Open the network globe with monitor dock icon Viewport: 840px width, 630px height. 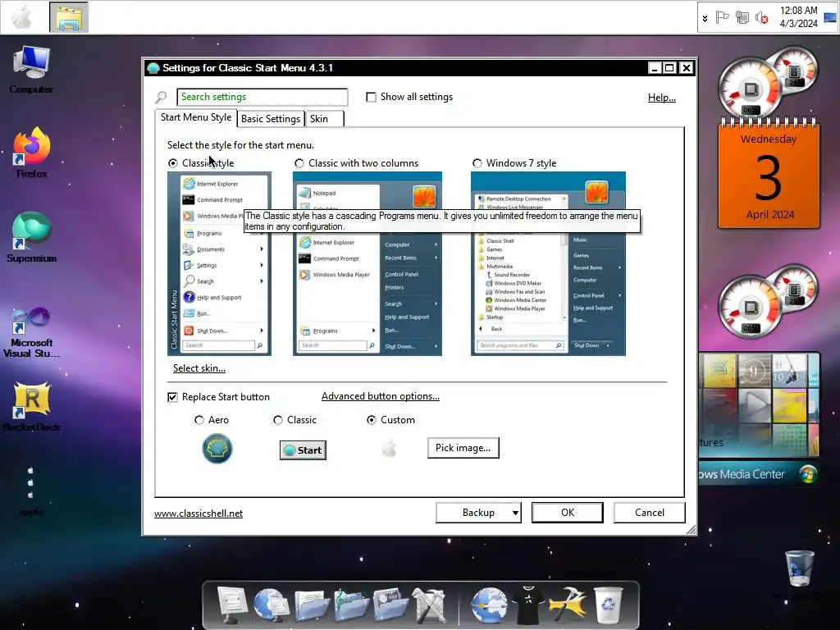pyautogui.click(x=272, y=605)
